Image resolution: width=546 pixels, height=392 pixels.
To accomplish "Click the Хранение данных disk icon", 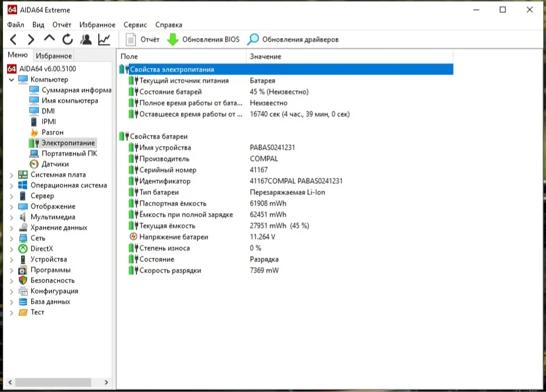I will tap(23, 227).
